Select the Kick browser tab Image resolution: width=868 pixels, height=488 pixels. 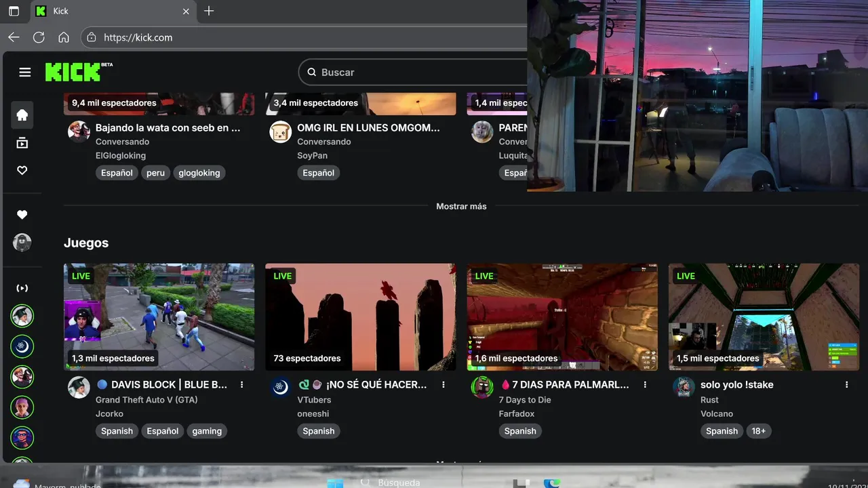tap(113, 11)
